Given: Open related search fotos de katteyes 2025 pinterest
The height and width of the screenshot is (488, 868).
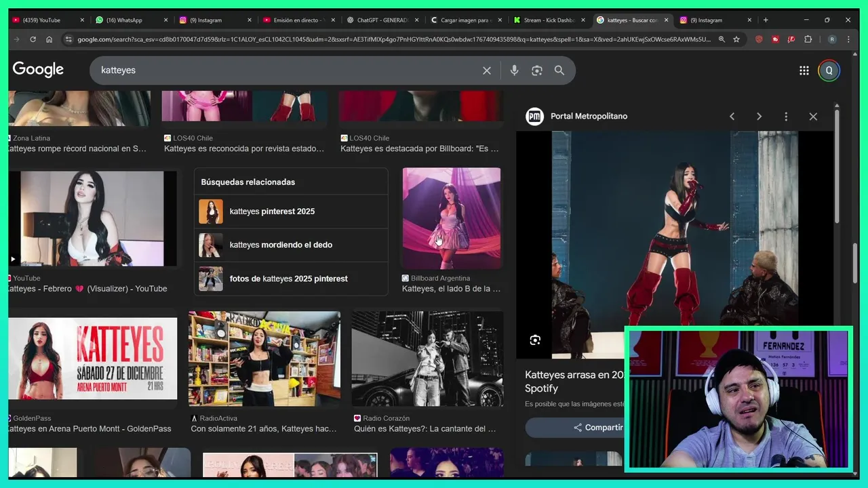Looking at the screenshot, I should point(291,279).
